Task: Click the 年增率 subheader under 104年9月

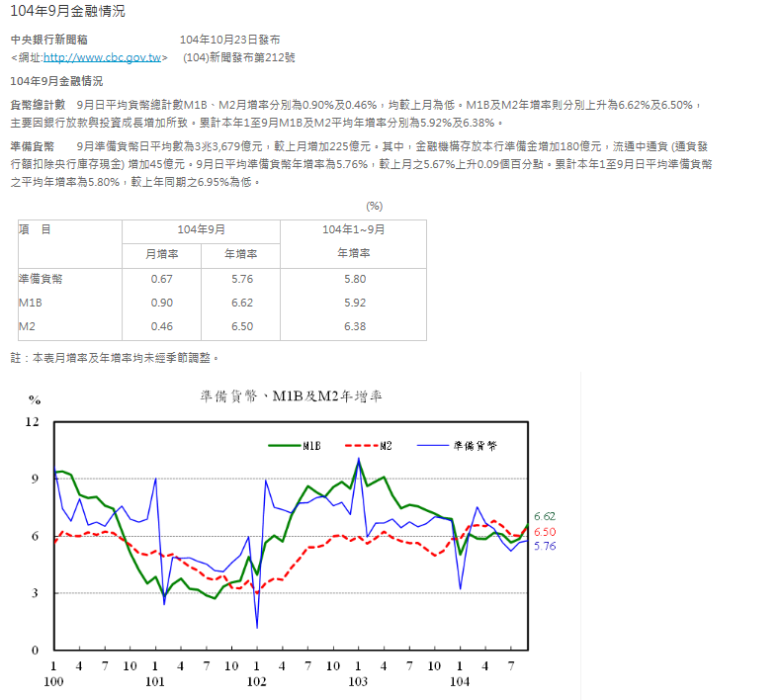Action: tap(241, 254)
